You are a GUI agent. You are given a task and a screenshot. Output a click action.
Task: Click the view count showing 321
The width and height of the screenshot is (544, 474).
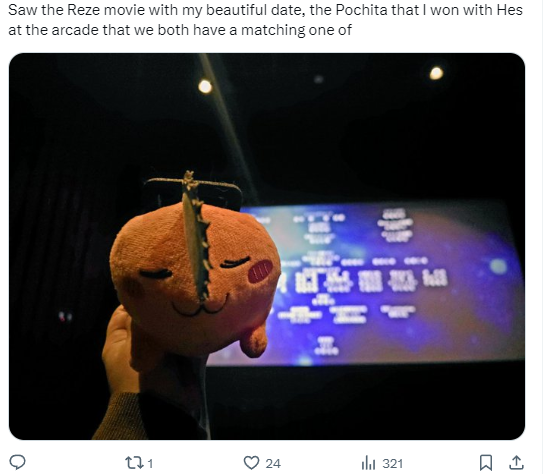(392, 464)
